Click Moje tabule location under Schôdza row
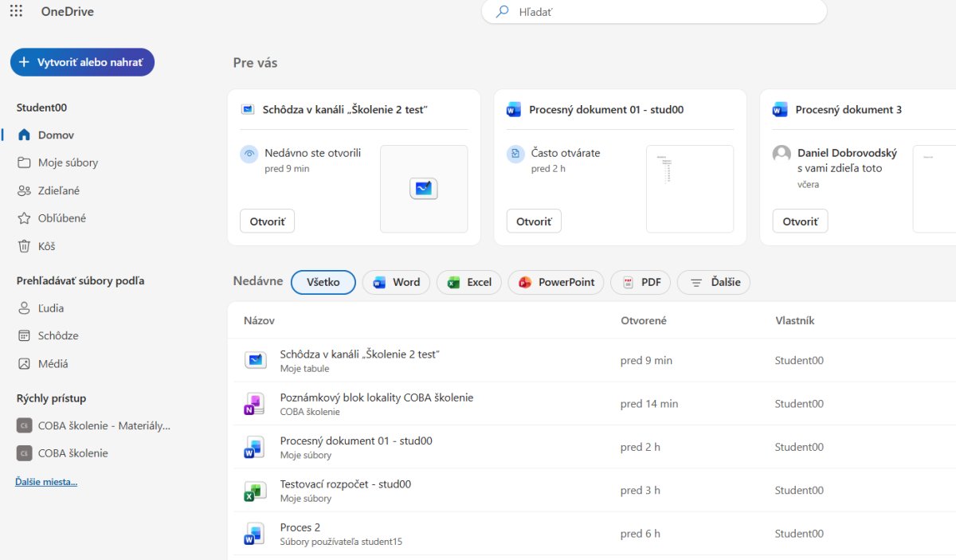 (304, 369)
